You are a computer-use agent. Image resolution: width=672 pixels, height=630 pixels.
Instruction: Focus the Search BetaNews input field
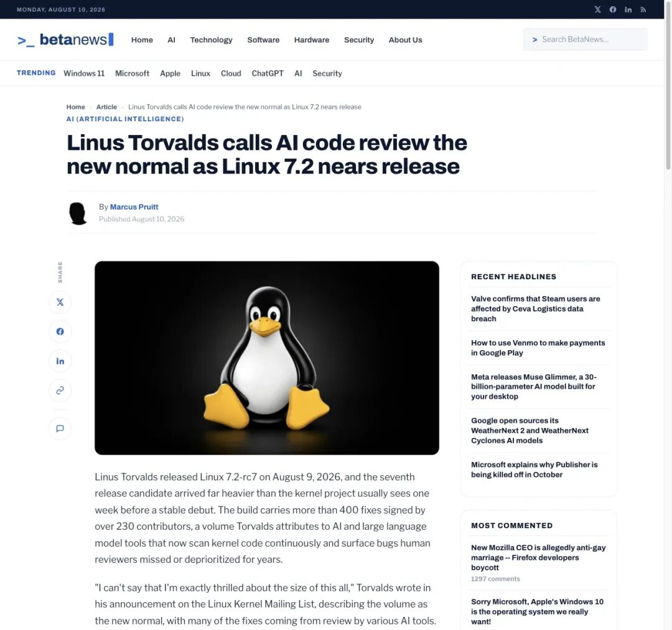click(585, 39)
